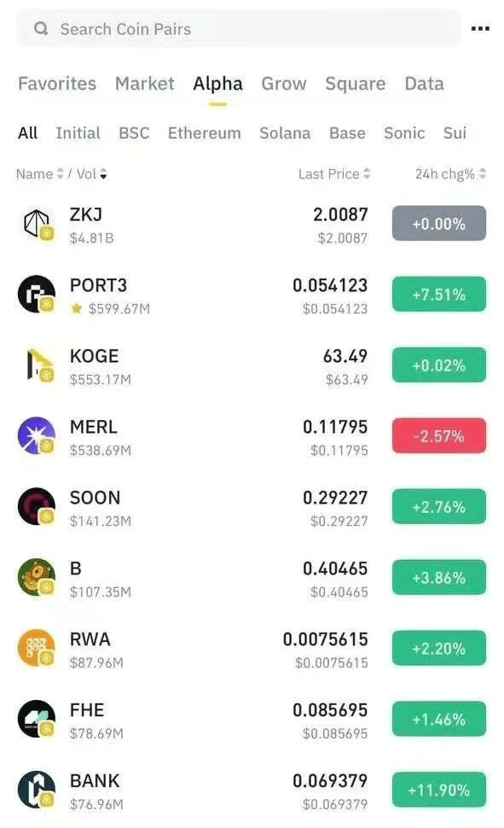Tap the search magnifier icon
The height and width of the screenshot is (828, 504).
point(41,28)
